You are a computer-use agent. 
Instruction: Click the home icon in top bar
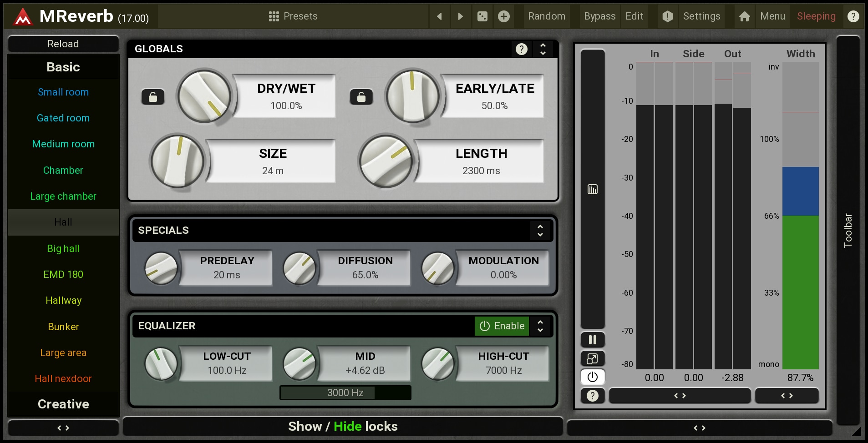[x=744, y=16]
